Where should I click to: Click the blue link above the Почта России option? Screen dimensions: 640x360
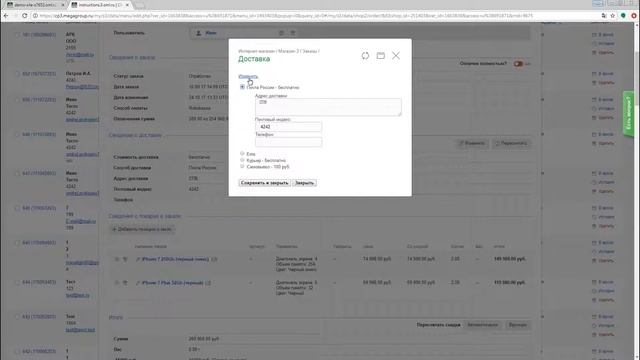coord(248,76)
